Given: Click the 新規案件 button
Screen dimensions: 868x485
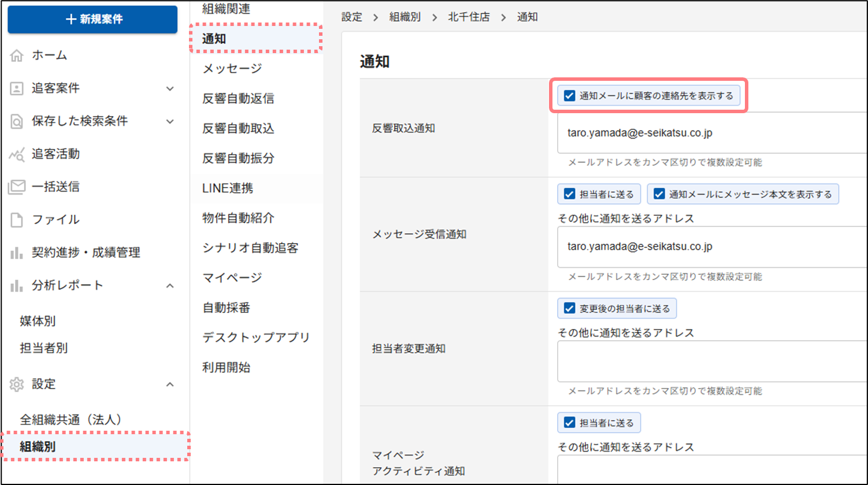Looking at the screenshot, I should 92,19.
